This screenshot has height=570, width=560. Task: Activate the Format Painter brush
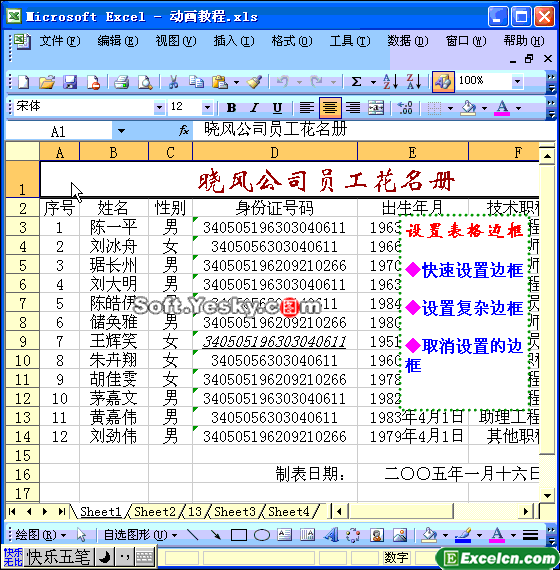255,82
